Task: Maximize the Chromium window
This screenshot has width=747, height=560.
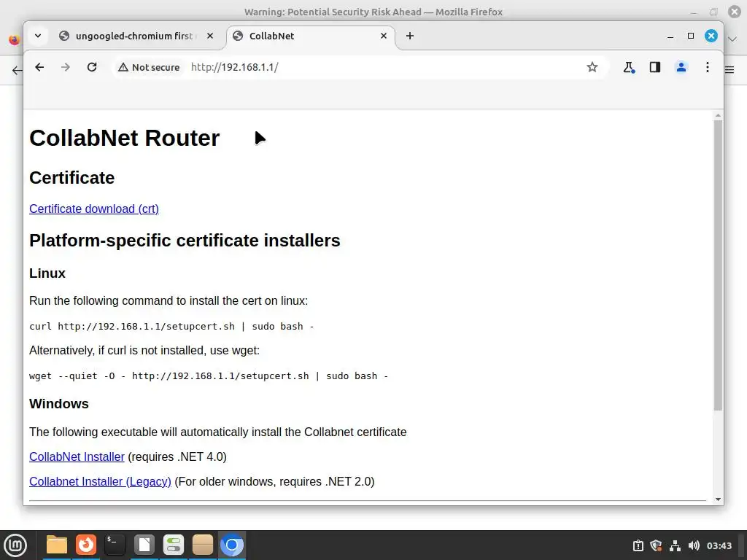Action: pos(691,36)
